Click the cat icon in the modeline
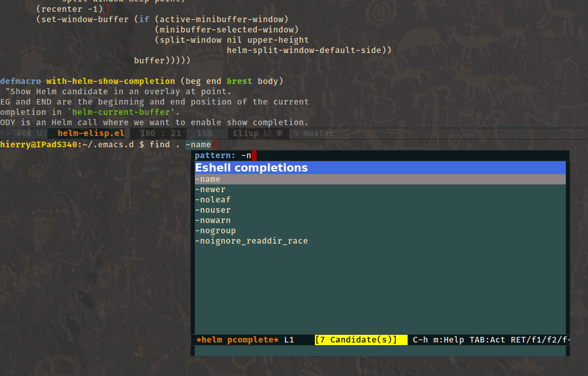The height and width of the screenshot is (376, 588). (267, 133)
